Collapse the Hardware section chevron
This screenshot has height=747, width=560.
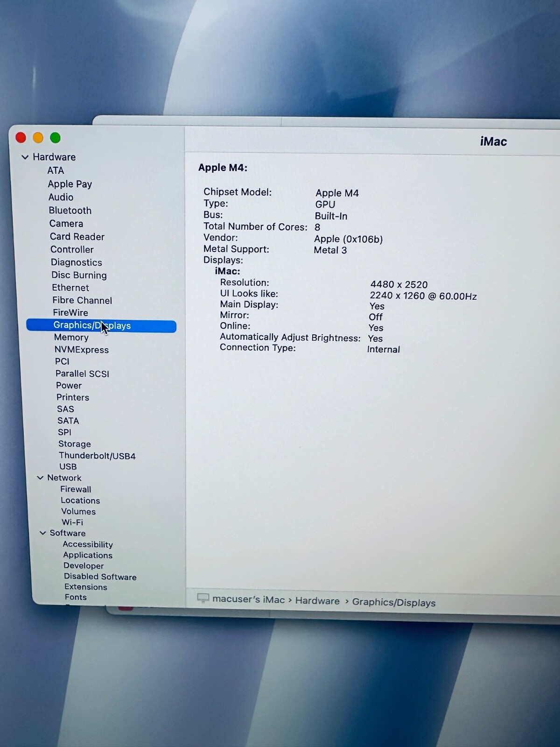click(x=25, y=157)
